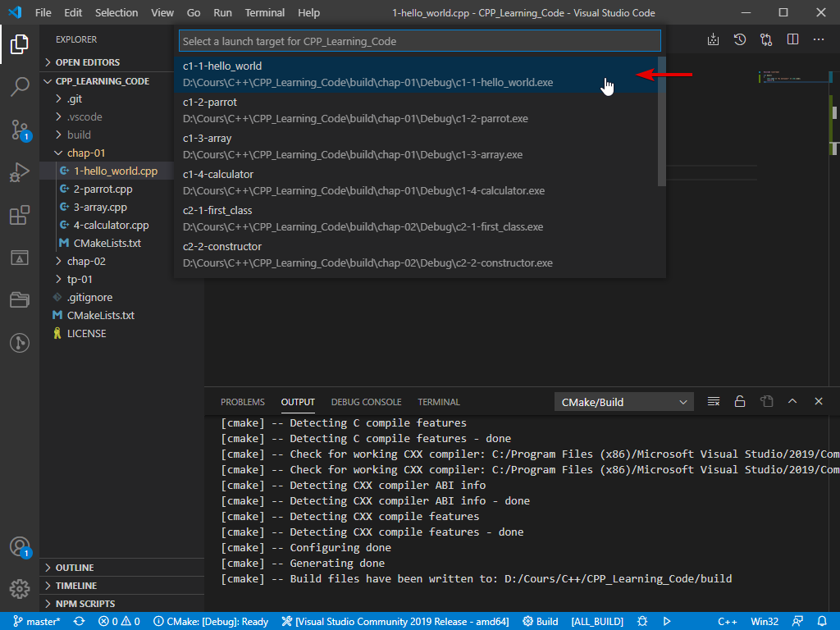Viewport: 840px width, 630px height.
Task: Open the Accounts menu icon
Action: (20, 547)
